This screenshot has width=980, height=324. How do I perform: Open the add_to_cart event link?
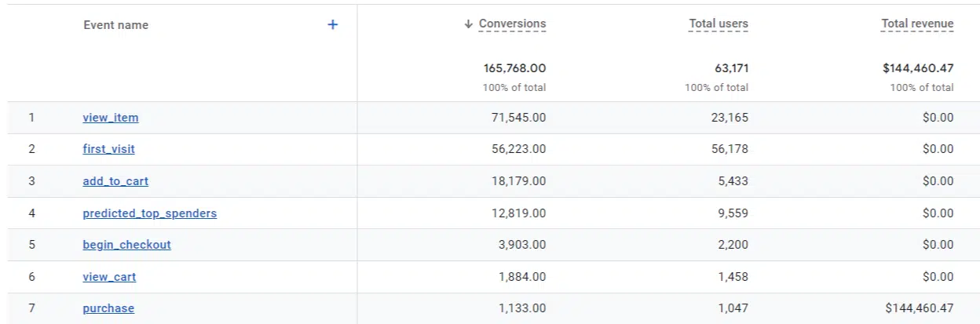click(115, 181)
